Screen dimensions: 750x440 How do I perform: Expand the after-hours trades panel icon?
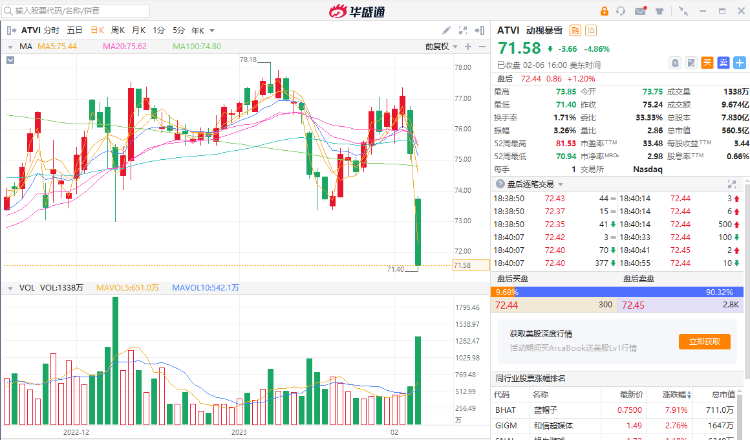click(732, 184)
